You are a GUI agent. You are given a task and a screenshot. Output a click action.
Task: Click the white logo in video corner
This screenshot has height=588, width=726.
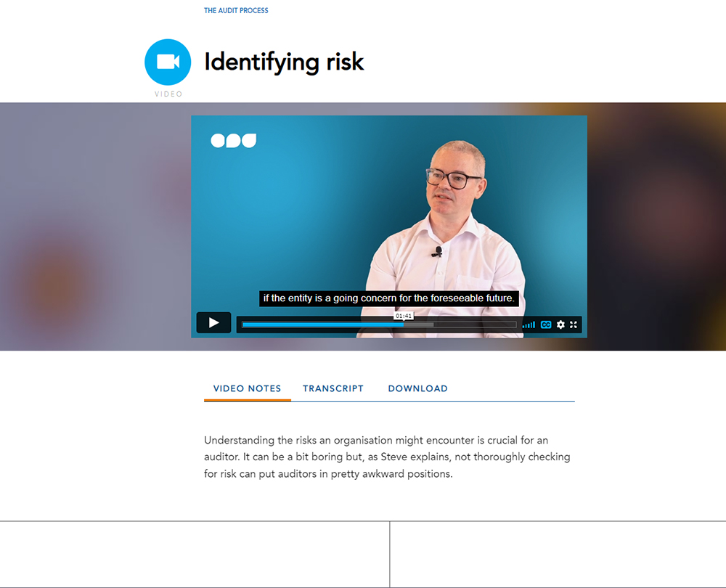233,140
